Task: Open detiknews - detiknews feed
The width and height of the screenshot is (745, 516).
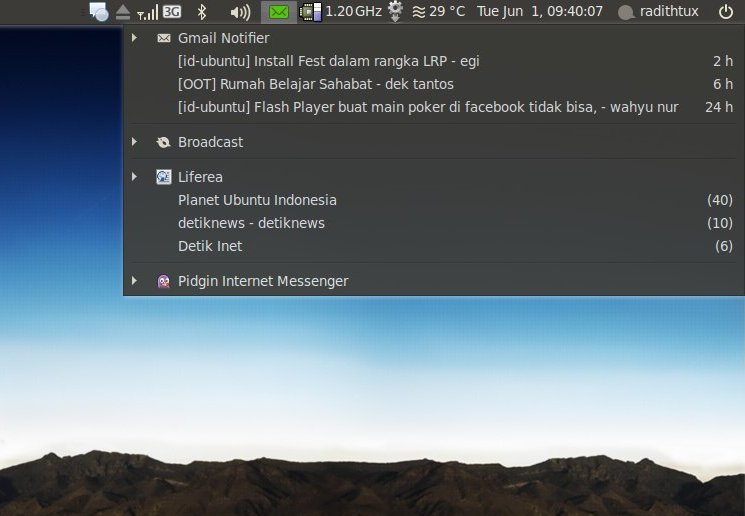Action: [x=433, y=223]
